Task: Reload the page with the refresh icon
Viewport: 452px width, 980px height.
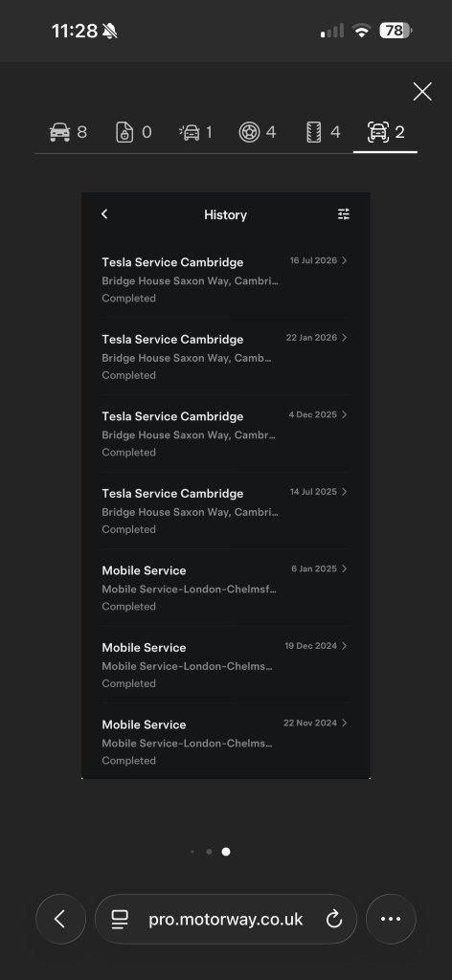Action: pyautogui.click(x=334, y=919)
